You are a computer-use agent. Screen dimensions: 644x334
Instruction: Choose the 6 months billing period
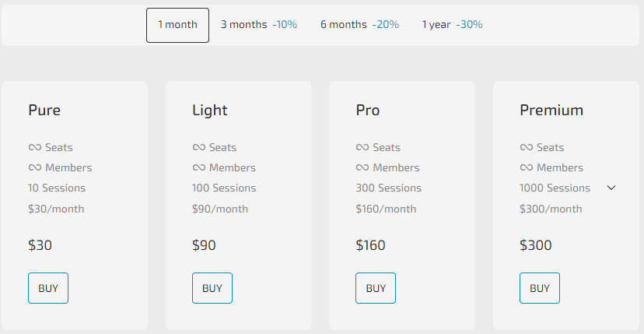(359, 25)
